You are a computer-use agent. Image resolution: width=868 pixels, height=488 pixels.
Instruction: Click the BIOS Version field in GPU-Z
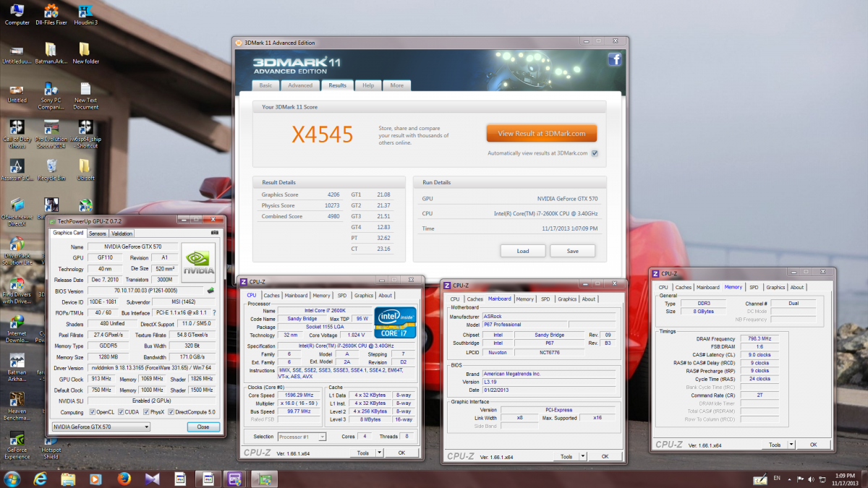click(147, 291)
